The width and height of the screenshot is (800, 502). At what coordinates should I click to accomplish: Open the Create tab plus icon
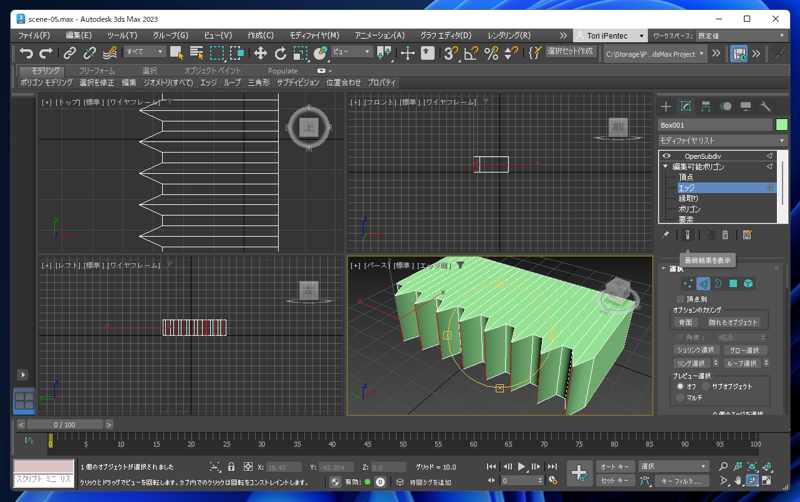tap(666, 106)
